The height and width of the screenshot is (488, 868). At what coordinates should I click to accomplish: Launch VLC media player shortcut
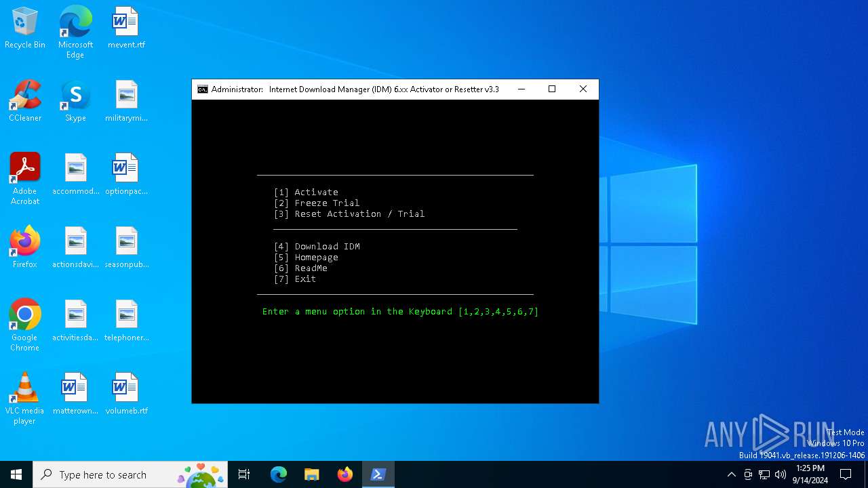25,399
